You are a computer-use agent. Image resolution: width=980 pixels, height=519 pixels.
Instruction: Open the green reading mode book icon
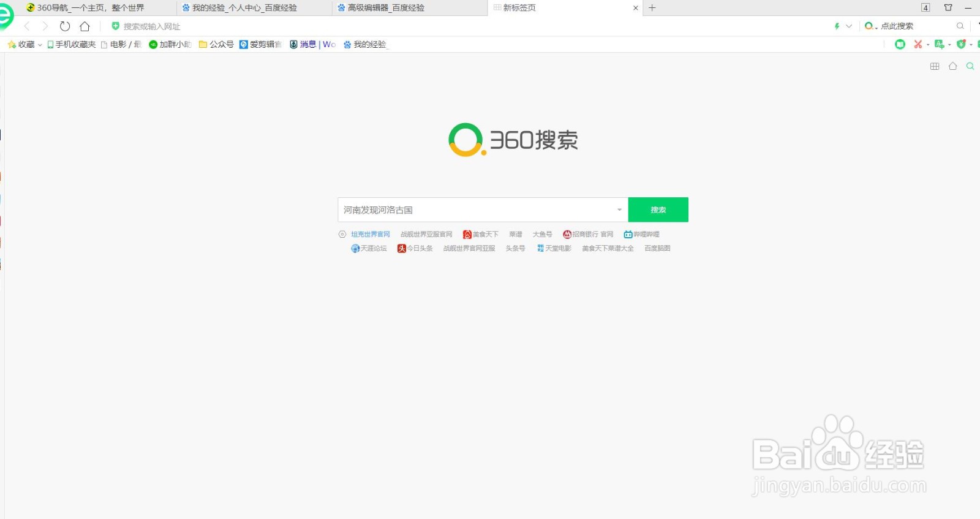900,44
